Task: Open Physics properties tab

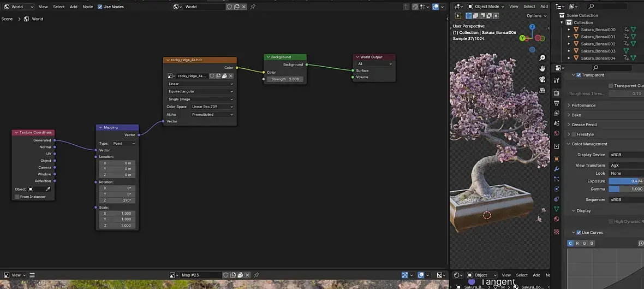Action: click(x=557, y=189)
